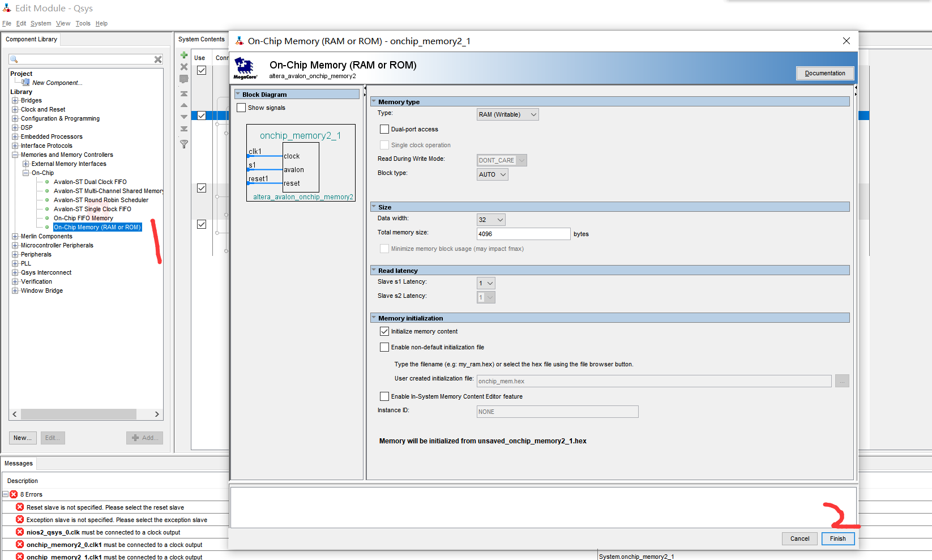The width and height of the screenshot is (932, 560).
Task: Clear the component library search with X icon
Action: pyautogui.click(x=158, y=59)
